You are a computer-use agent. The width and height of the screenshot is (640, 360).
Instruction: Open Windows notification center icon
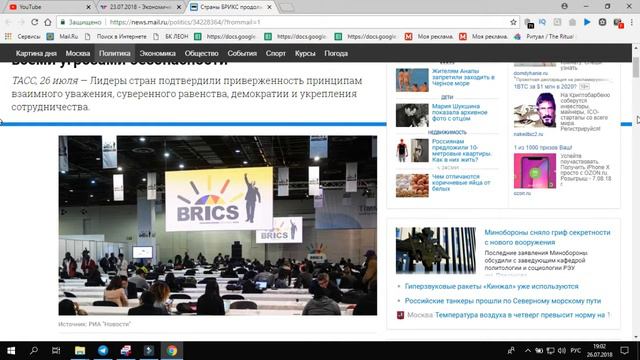click(624, 351)
